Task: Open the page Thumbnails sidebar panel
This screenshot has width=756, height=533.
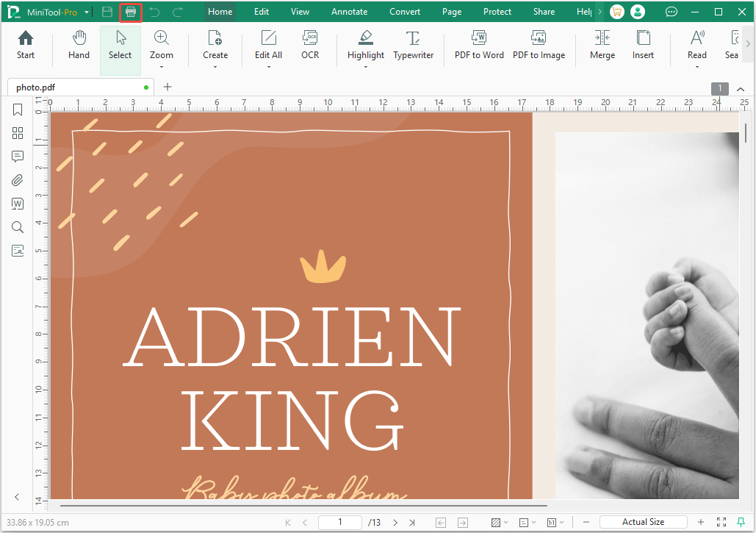Action: [x=18, y=133]
